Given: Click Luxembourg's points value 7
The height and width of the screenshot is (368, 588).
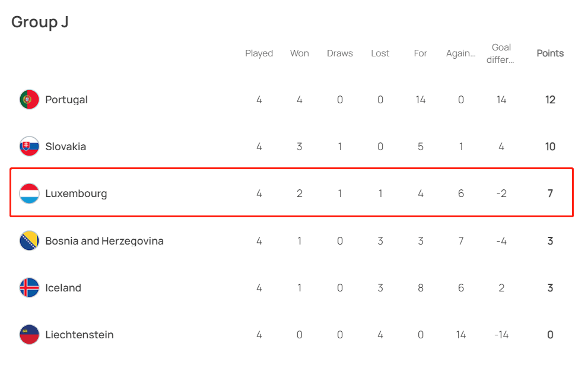Looking at the screenshot, I should pyautogui.click(x=550, y=193).
